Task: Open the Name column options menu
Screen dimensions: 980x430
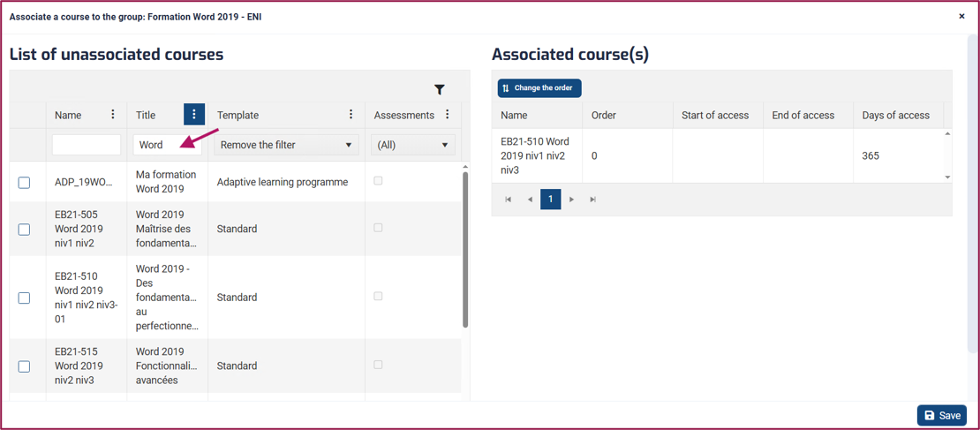Action: pyautogui.click(x=112, y=115)
